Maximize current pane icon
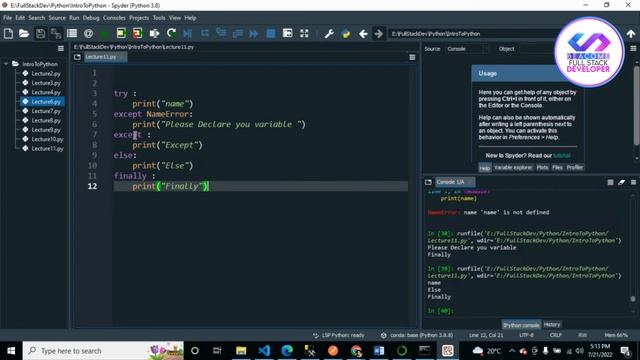Viewport: 640px width, 360px height. (287, 33)
